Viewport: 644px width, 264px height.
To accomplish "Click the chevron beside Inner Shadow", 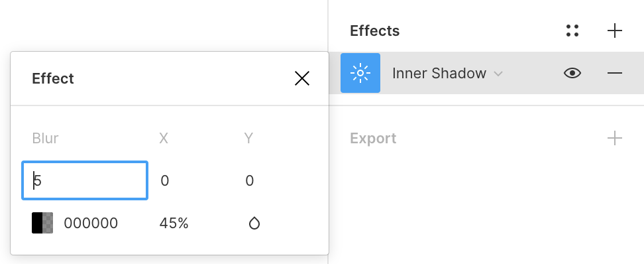I will (498, 74).
